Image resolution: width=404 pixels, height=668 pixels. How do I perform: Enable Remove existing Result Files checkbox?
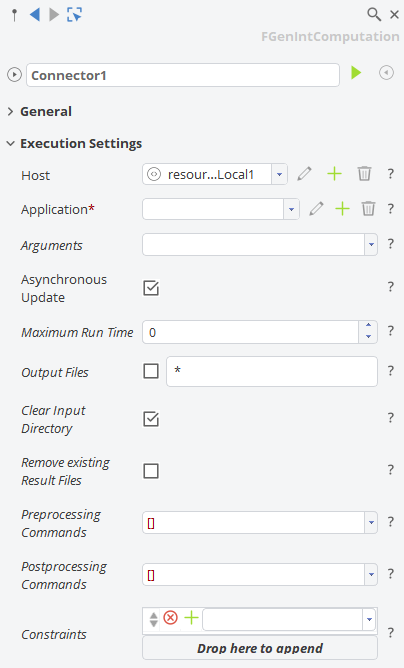(x=151, y=471)
